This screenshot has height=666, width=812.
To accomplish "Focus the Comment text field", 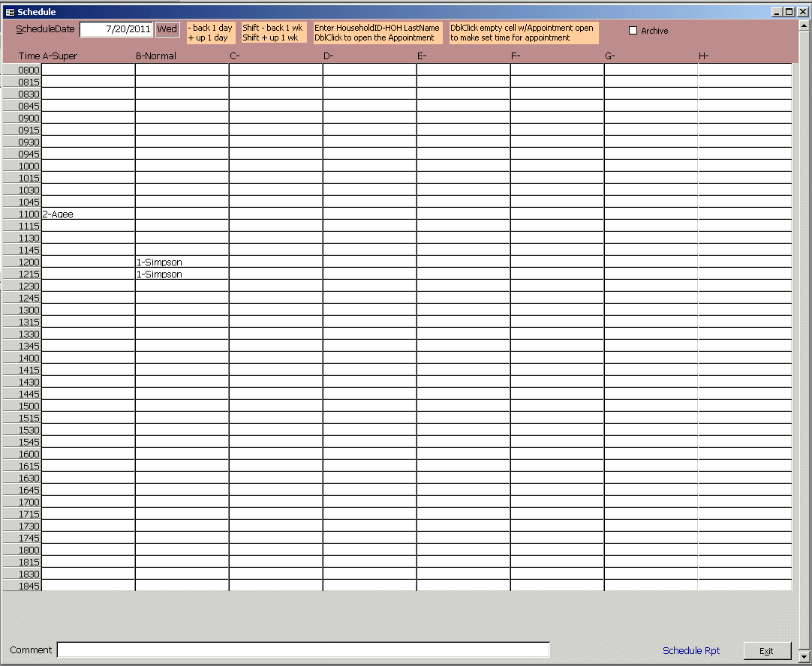I will pyautogui.click(x=303, y=650).
